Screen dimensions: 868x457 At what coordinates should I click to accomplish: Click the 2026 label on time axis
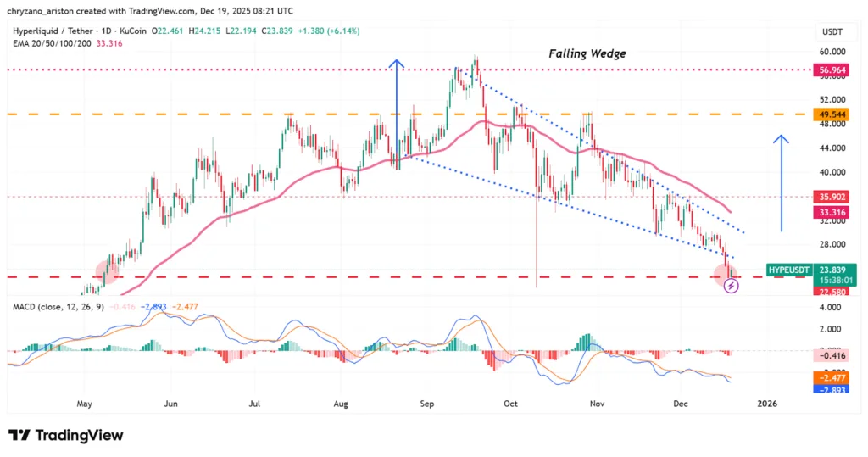point(767,404)
